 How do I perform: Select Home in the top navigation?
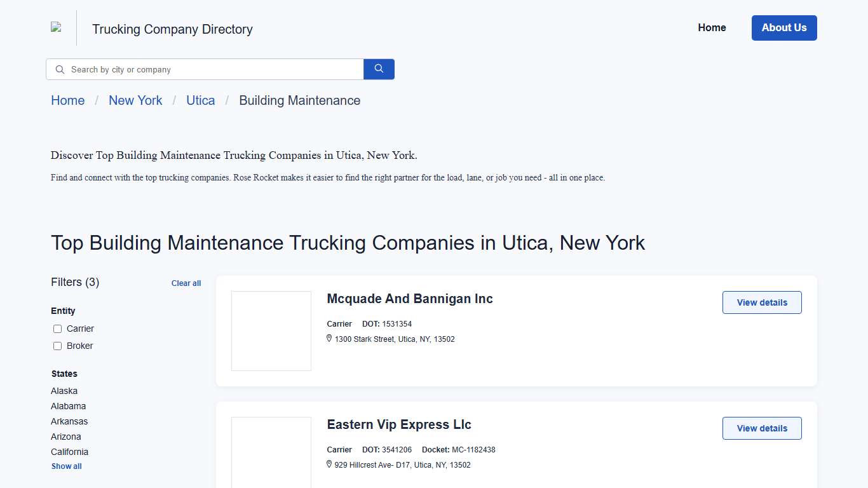[x=712, y=27]
